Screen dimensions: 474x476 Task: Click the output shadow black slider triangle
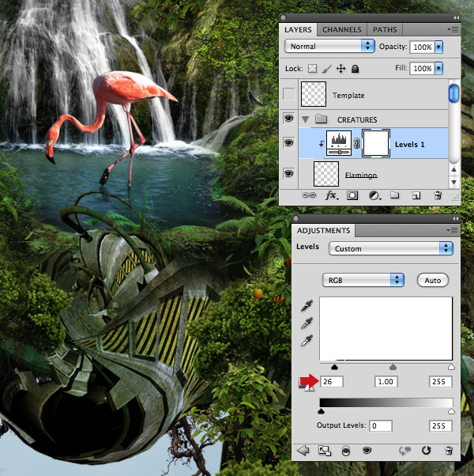322,411
